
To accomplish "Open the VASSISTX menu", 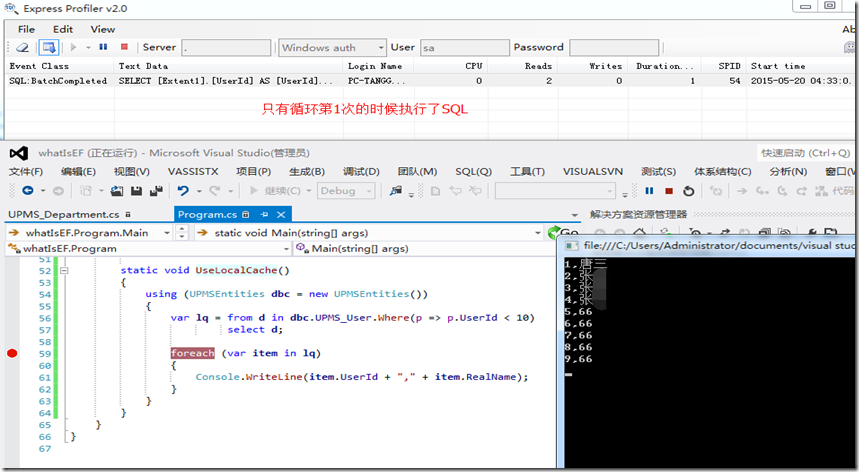I will pos(193,172).
